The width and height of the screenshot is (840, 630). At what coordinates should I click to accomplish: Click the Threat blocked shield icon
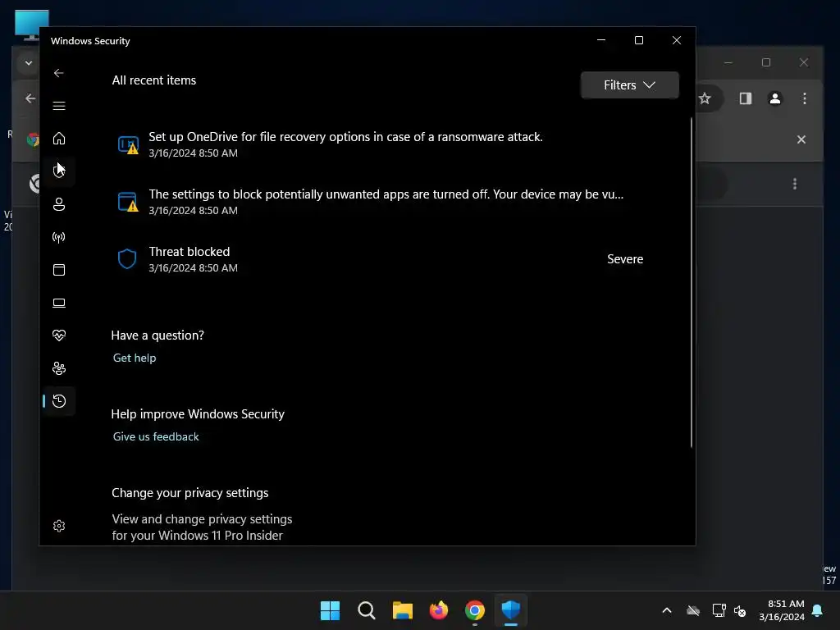coord(127,259)
